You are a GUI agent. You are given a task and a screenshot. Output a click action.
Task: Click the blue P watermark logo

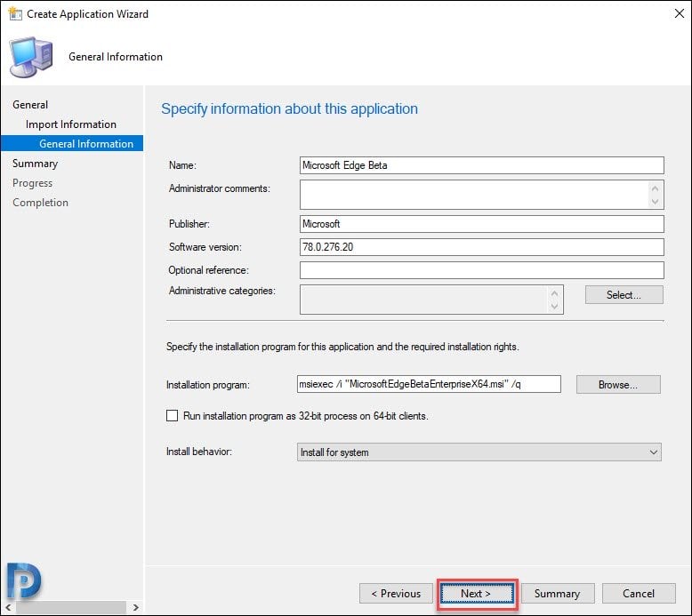click(x=24, y=580)
